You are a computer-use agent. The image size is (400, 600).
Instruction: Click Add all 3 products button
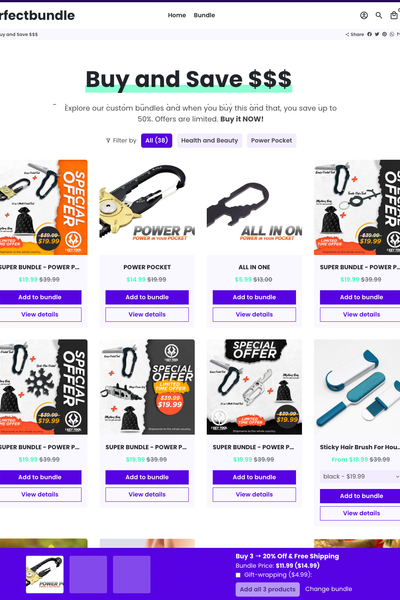[268, 589]
